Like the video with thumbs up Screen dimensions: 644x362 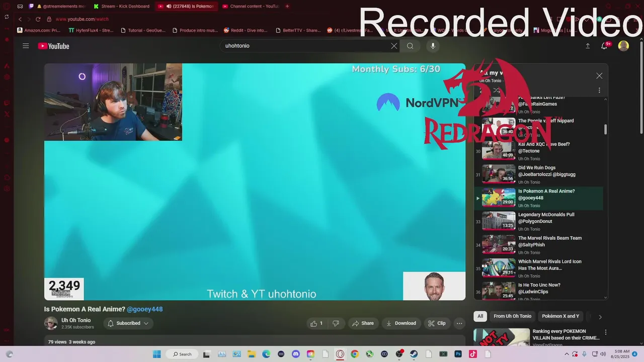click(x=317, y=323)
